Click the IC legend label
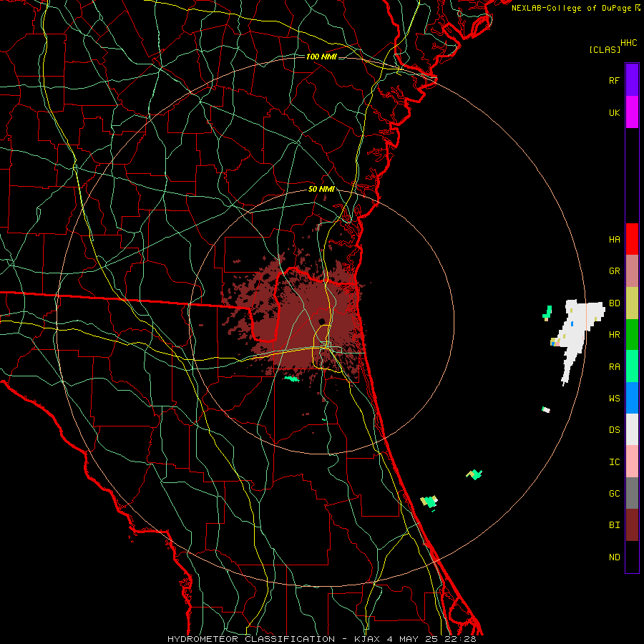This screenshot has height=644, width=644. pos(614,462)
